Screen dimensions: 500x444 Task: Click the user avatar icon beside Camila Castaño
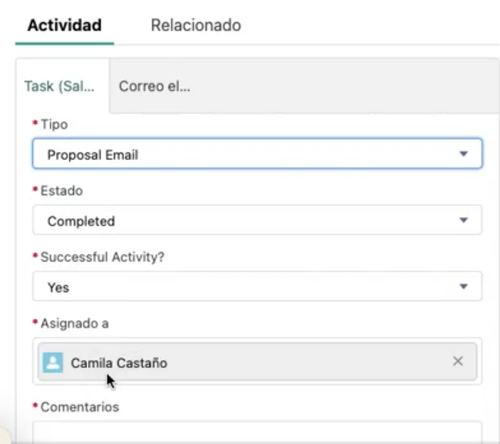click(x=53, y=362)
